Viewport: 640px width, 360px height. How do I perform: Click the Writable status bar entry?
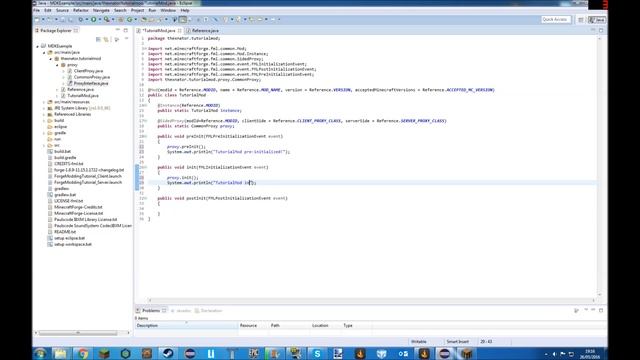(x=419, y=342)
